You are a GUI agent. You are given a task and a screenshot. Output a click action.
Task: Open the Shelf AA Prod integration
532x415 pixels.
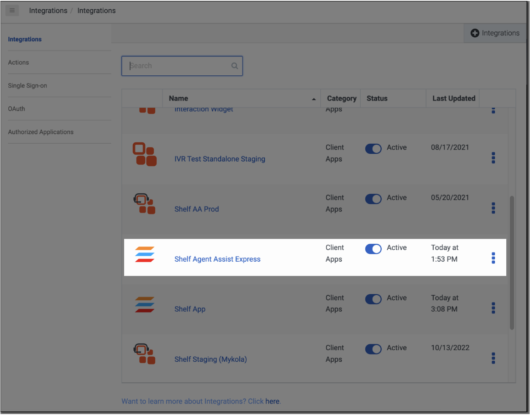pos(197,209)
